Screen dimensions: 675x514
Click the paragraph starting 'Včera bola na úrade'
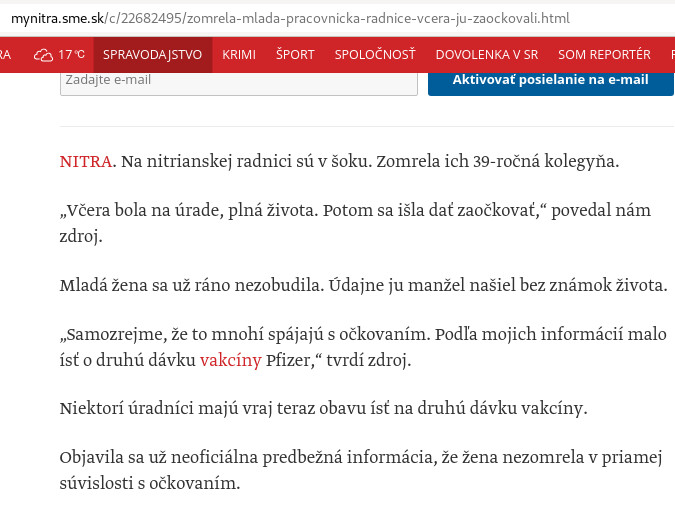(355, 222)
